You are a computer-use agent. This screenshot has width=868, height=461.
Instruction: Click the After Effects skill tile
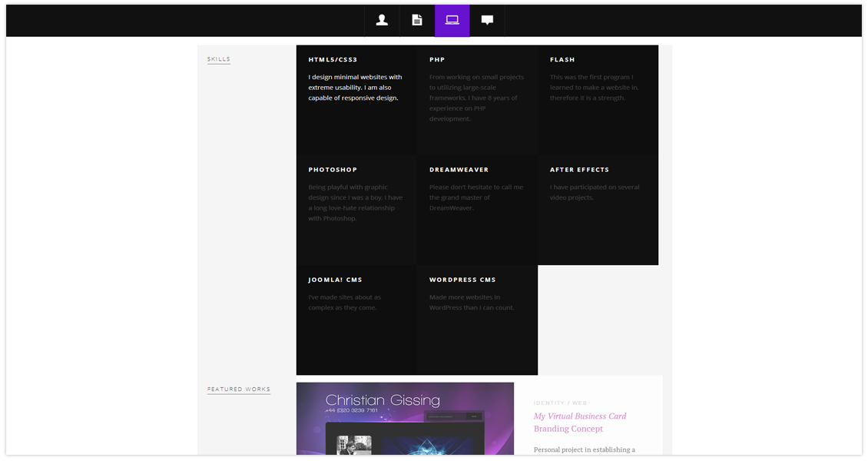click(598, 210)
